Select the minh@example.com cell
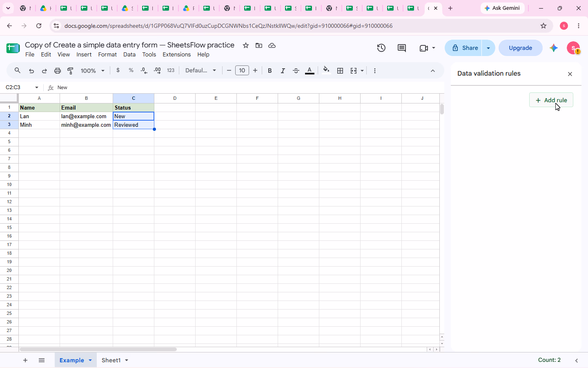The height and width of the screenshot is (368, 588). point(86,125)
